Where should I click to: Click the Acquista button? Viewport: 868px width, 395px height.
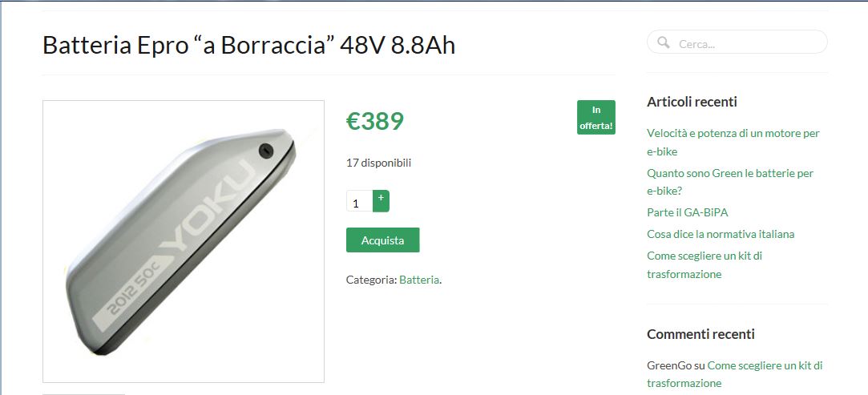[382, 240]
